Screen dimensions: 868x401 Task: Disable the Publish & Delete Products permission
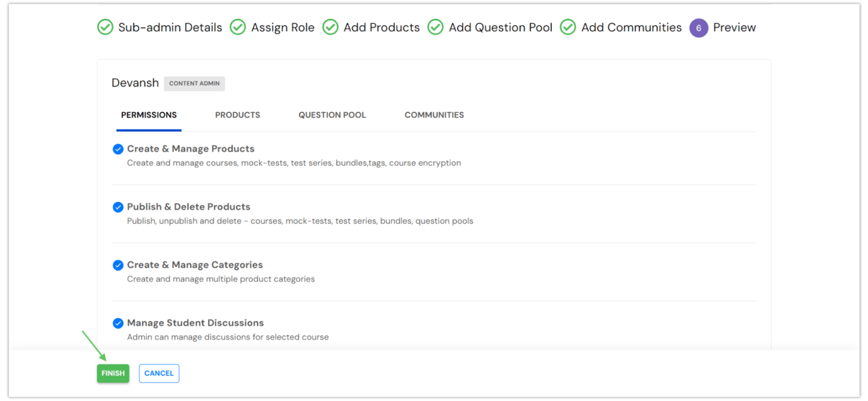118,206
